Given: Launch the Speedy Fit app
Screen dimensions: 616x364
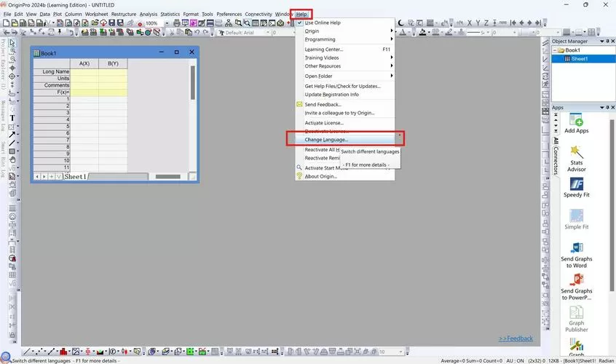Looking at the screenshot, I should [577, 187].
